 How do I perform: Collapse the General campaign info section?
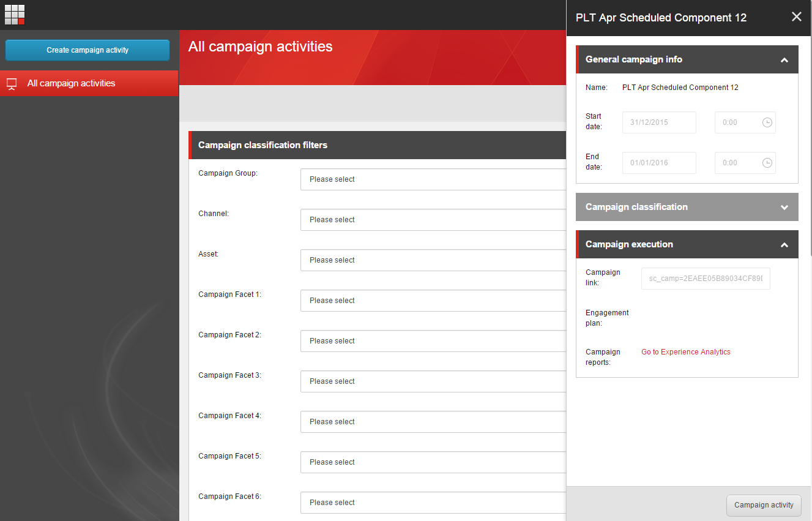coord(784,60)
